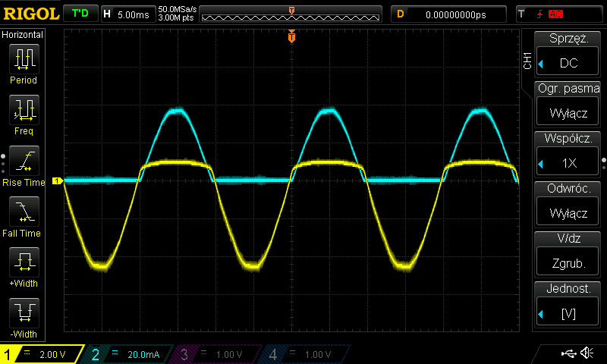The image size is (607, 364).
Task: Click the orange trigger position marker
Action: tap(291, 36)
